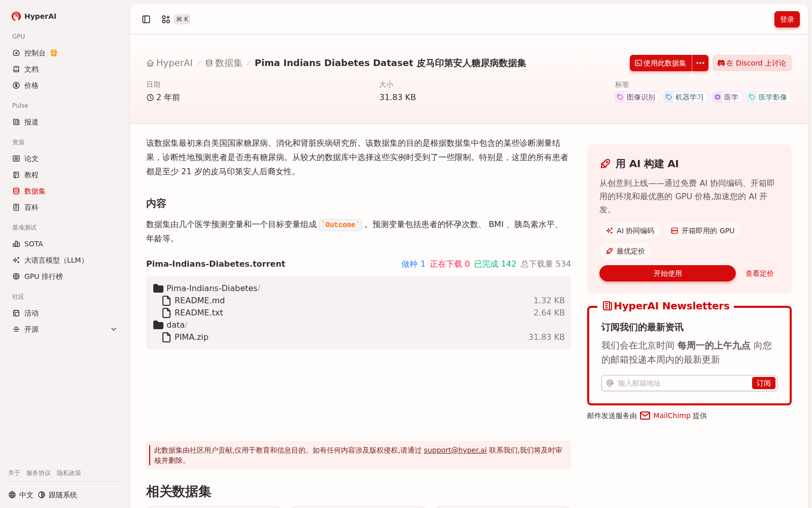The height and width of the screenshot is (508, 812).
Task: Click the PIMA.zip file icon
Action: [166, 337]
